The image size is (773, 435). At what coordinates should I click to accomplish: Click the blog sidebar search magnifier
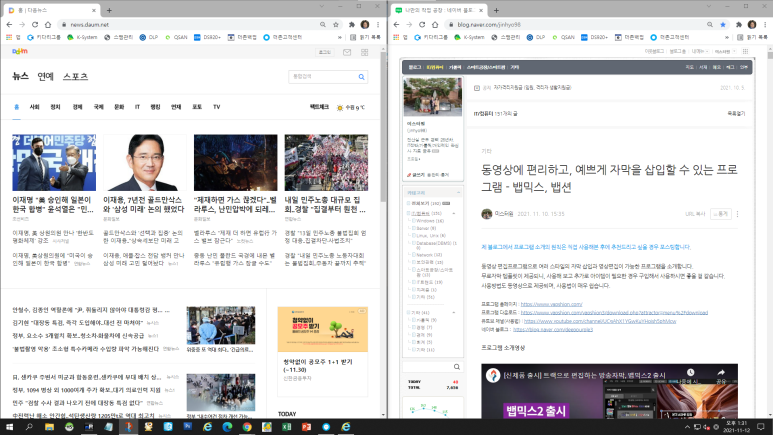pos(457,367)
